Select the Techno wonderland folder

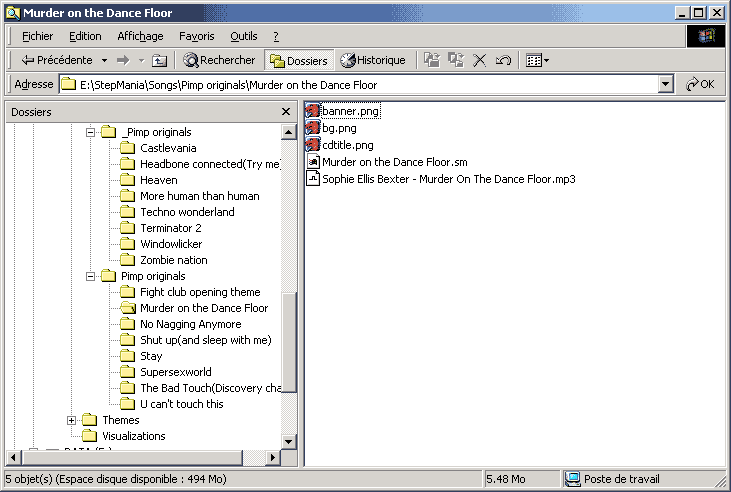tap(187, 212)
